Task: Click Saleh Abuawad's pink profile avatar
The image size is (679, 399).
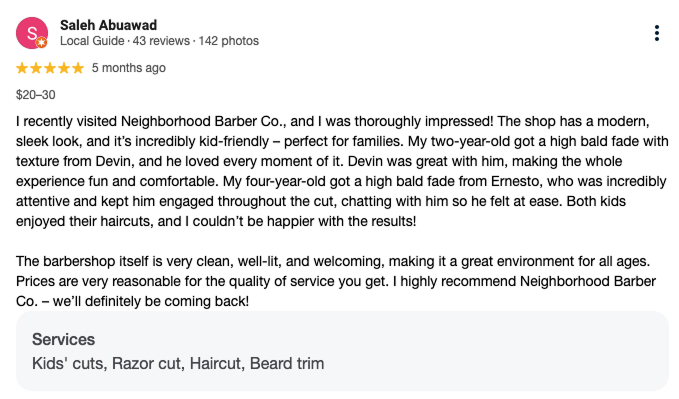Action: 32,33
